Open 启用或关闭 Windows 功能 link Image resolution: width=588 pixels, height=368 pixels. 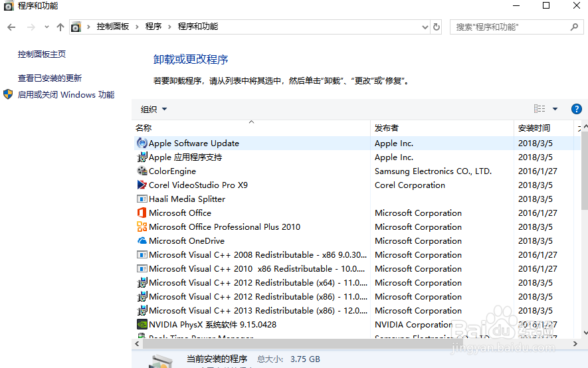pos(66,94)
